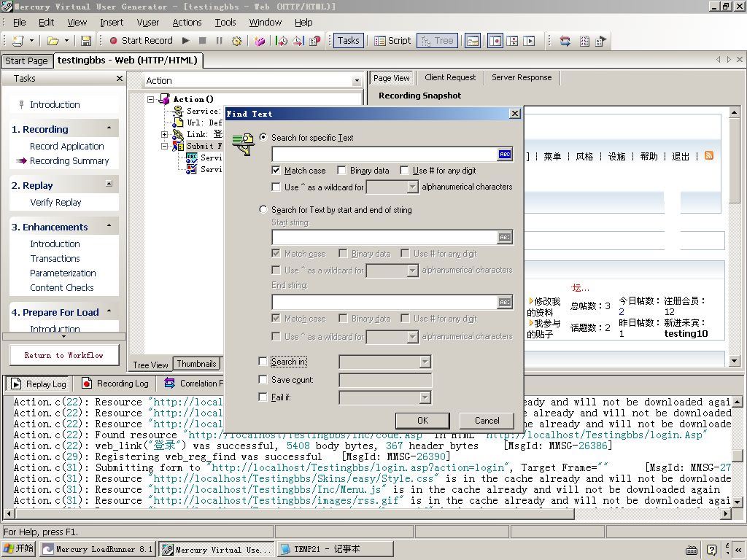
Task: Collapse the 1. Recording task section
Action: (x=109, y=128)
